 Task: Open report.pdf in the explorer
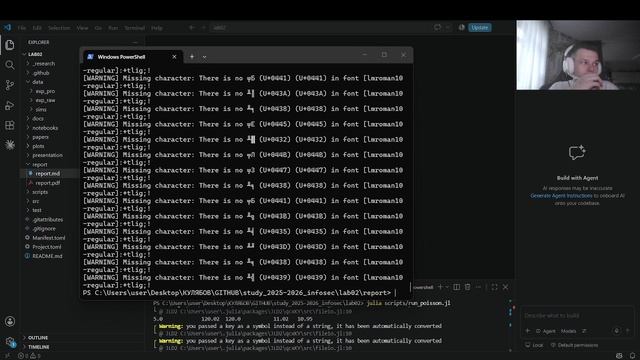pos(47,183)
